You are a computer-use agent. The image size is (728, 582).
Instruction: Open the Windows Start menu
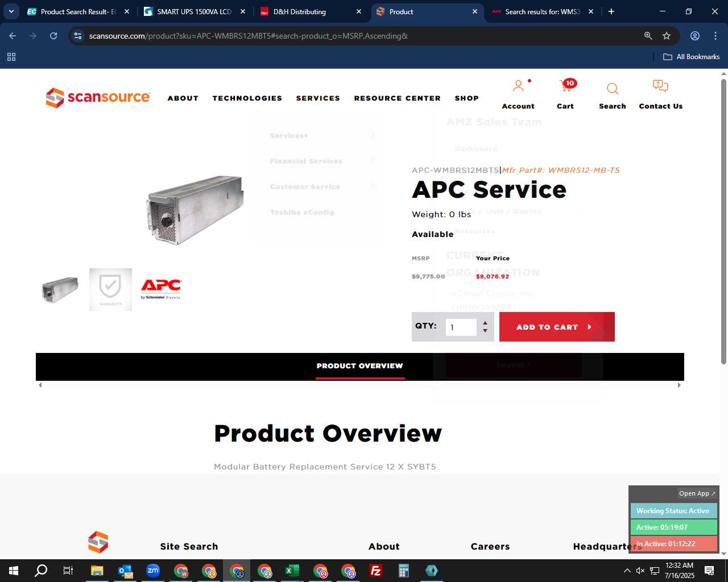(14, 571)
